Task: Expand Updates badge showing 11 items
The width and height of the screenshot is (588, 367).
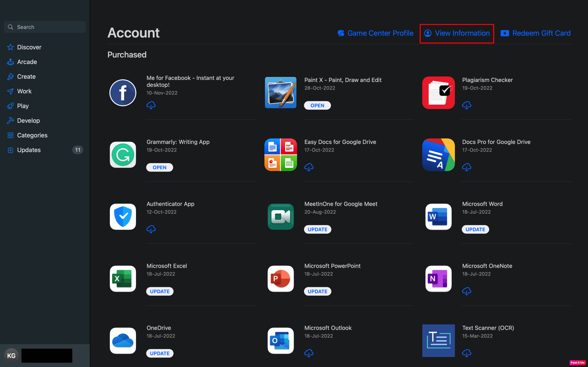Action: coord(77,149)
